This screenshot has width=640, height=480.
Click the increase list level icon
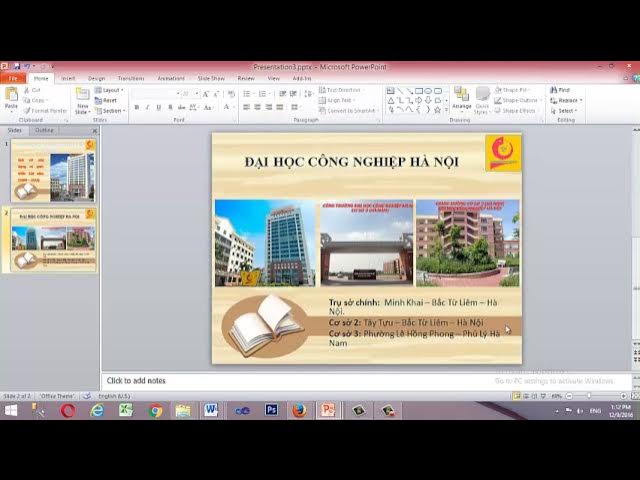point(293,94)
